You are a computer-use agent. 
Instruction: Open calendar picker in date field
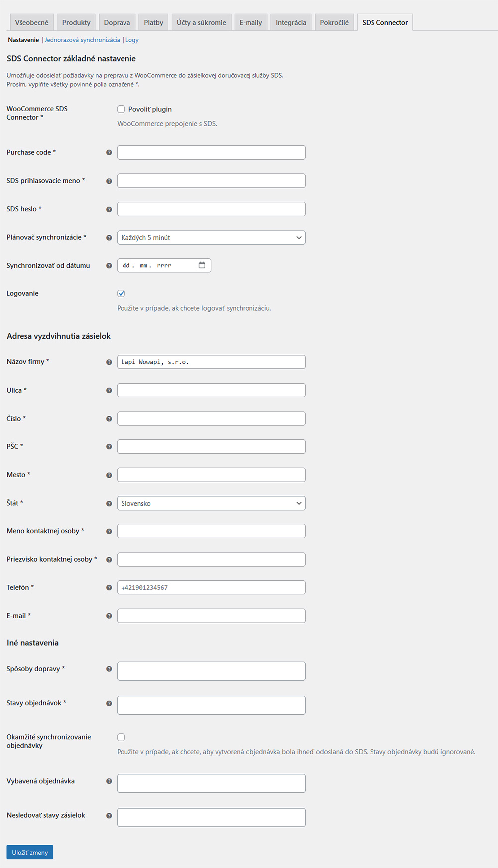[x=202, y=265]
